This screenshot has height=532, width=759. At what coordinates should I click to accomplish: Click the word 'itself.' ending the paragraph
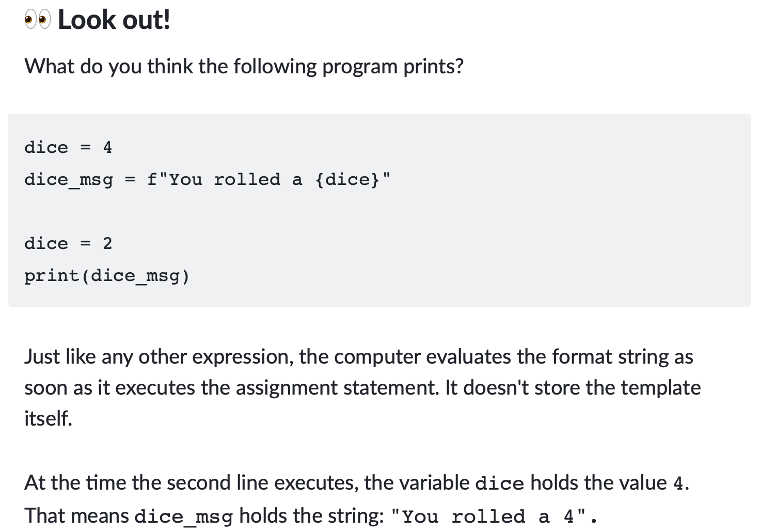pyautogui.click(x=48, y=418)
